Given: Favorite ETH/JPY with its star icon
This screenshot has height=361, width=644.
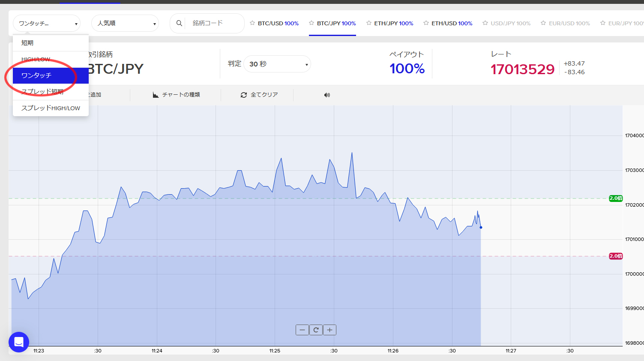Looking at the screenshot, I should 369,23.
